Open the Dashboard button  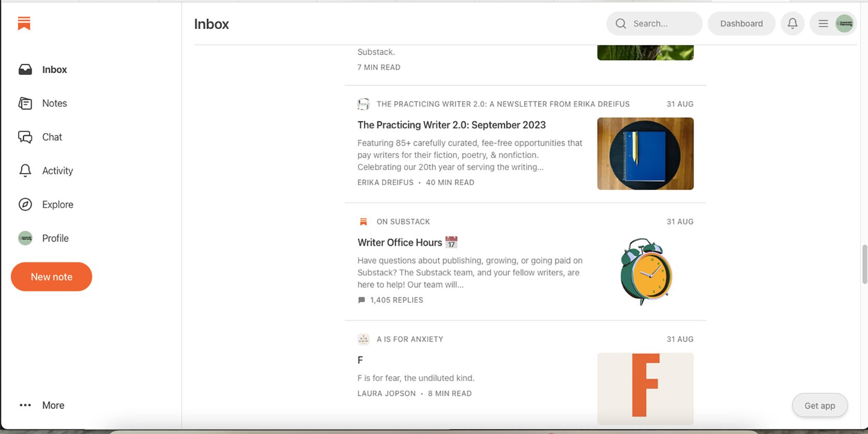(x=741, y=23)
